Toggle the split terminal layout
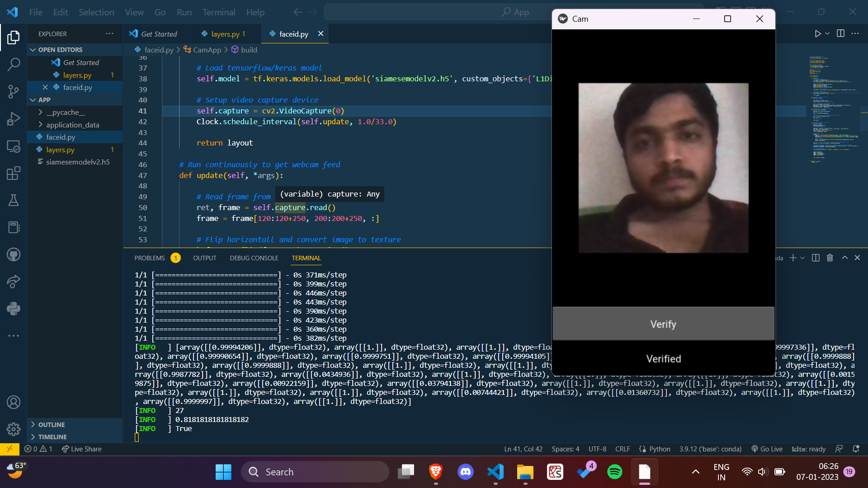868x488 pixels. (x=815, y=258)
